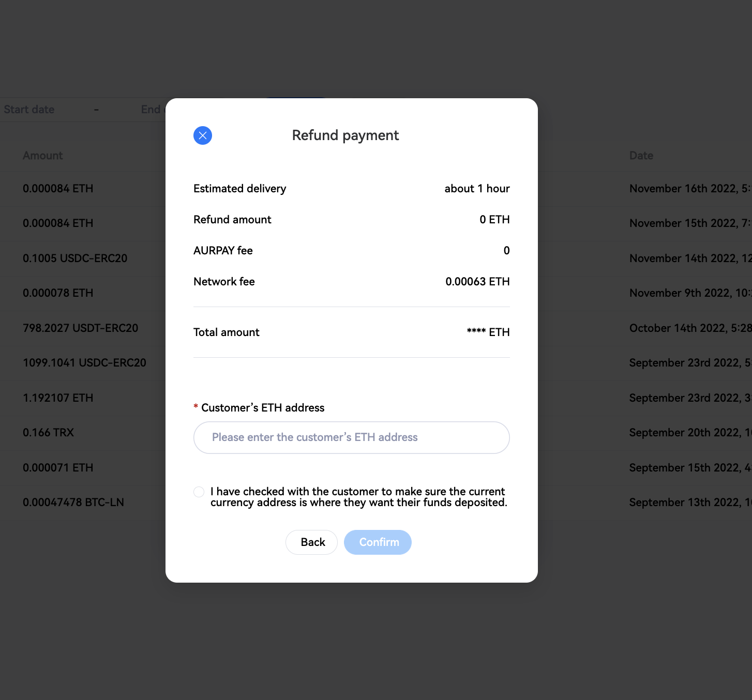
Task: Close the Refund payment dialog
Action: [203, 135]
